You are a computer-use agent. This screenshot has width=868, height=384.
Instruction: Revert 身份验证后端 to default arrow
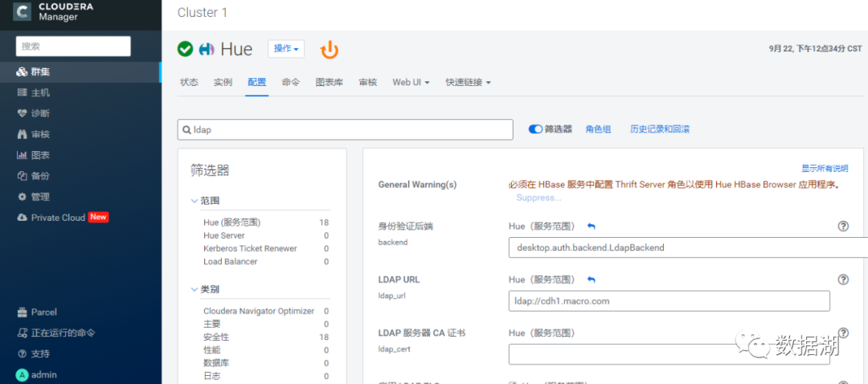(x=591, y=227)
